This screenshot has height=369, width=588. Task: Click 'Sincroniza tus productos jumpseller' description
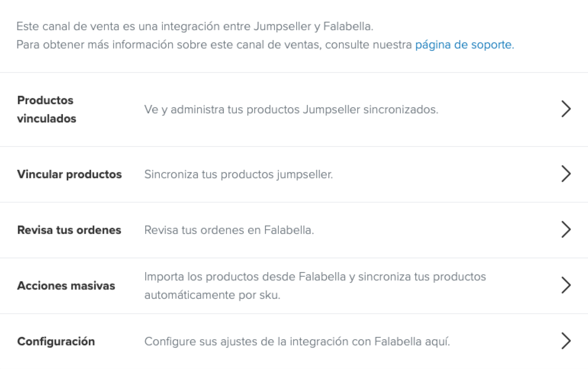(238, 174)
